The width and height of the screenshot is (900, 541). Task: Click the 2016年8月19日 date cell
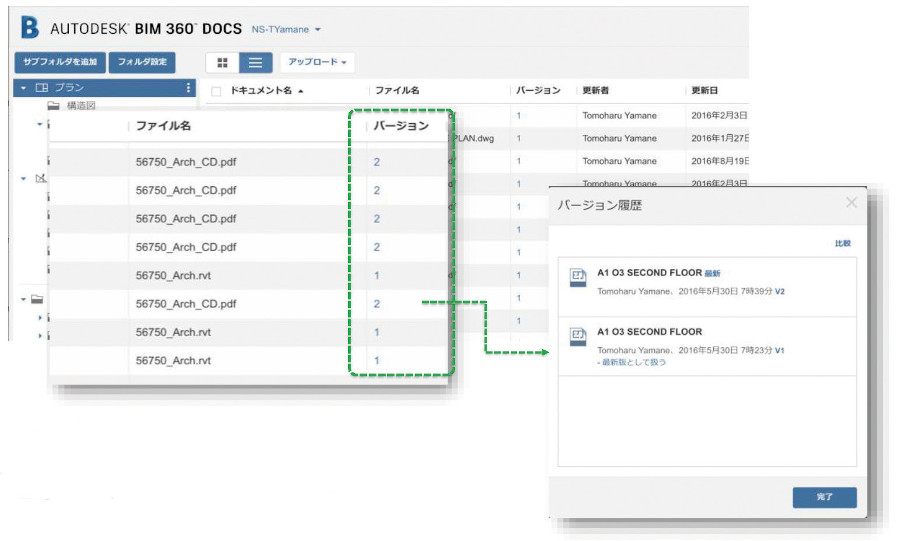click(x=720, y=161)
